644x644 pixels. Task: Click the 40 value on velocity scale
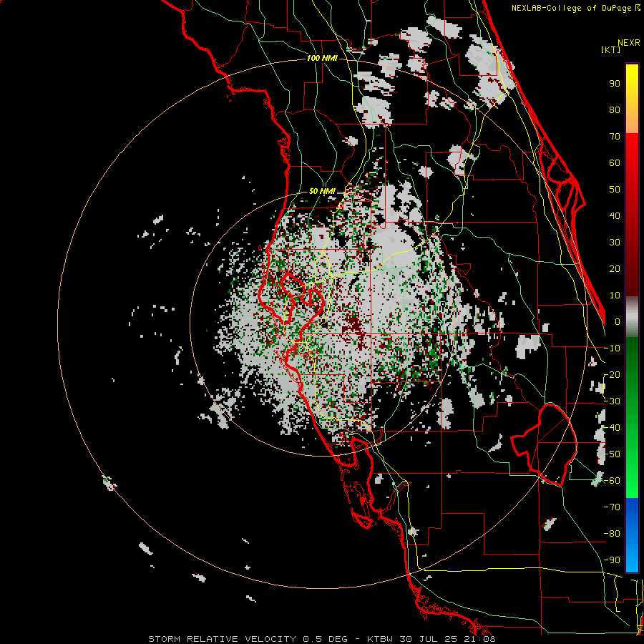point(615,216)
